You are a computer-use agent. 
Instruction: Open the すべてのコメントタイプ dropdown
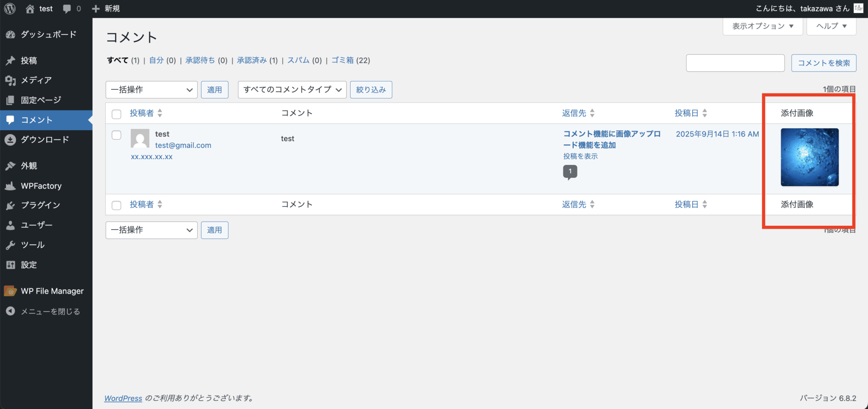(x=292, y=90)
